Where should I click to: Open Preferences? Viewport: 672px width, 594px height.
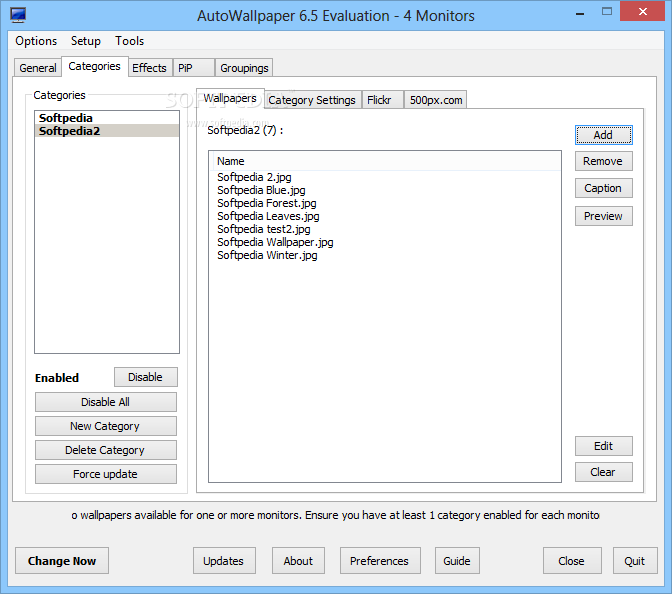[x=380, y=561]
